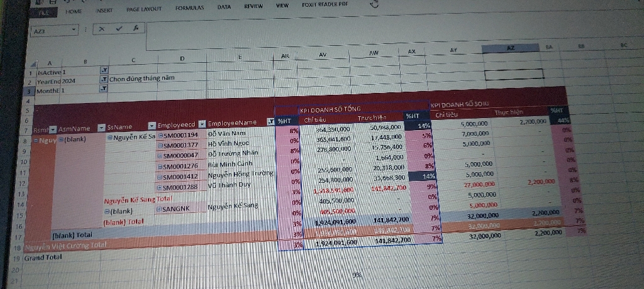Image resolution: width=644 pixels, height=289 pixels.
Task: Open the YearEnd filter icon
Action: 104,80
